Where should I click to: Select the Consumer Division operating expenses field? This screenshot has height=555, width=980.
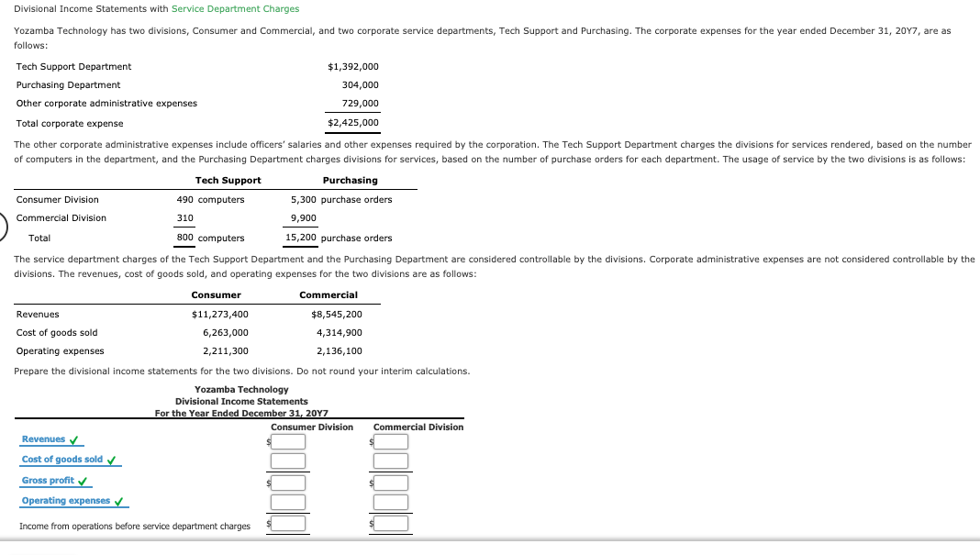point(289,502)
